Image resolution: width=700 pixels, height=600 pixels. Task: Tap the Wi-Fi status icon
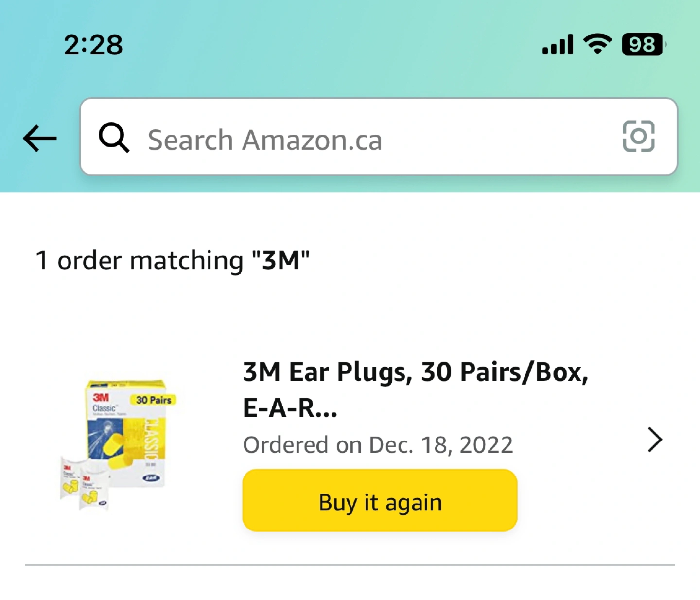coord(597,45)
